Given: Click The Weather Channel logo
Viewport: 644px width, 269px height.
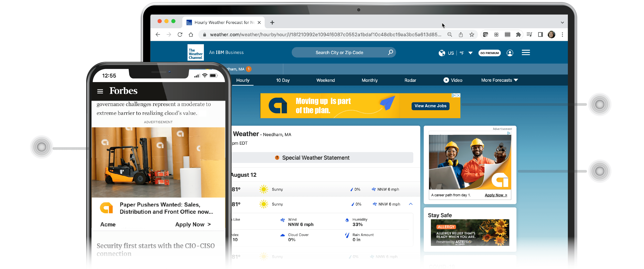Looking at the screenshot, I should click(195, 52).
